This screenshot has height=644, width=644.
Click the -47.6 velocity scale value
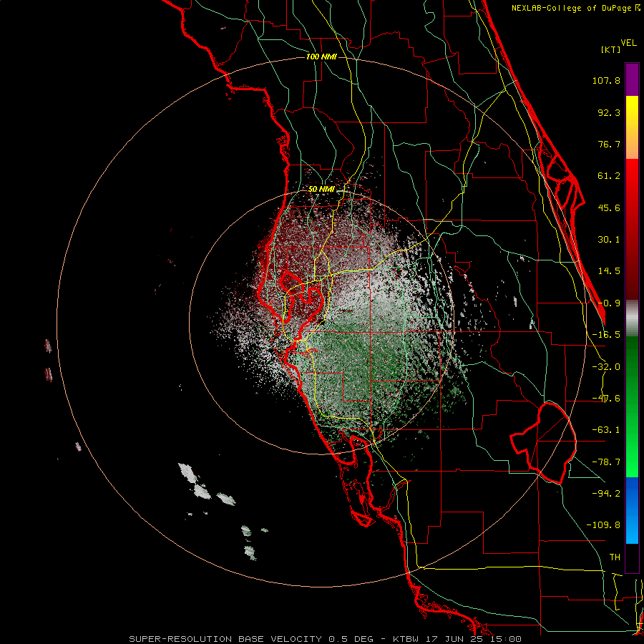(x=606, y=399)
